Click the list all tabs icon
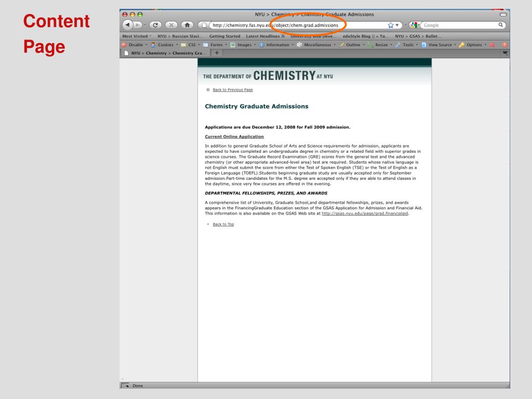The image size is (532, 399). pos(505,54)
